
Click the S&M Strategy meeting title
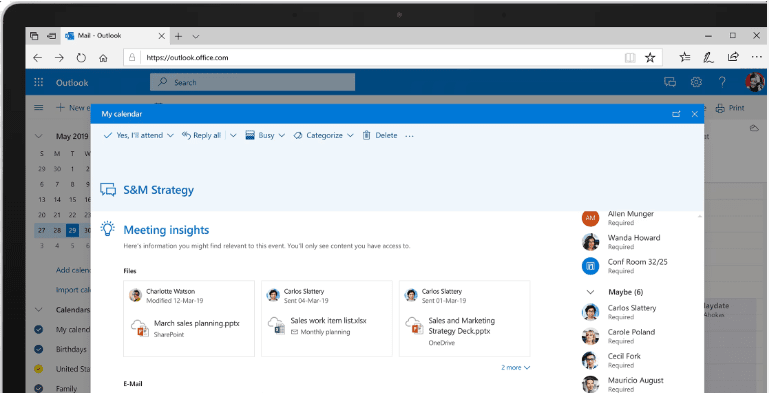coord(158,190)
